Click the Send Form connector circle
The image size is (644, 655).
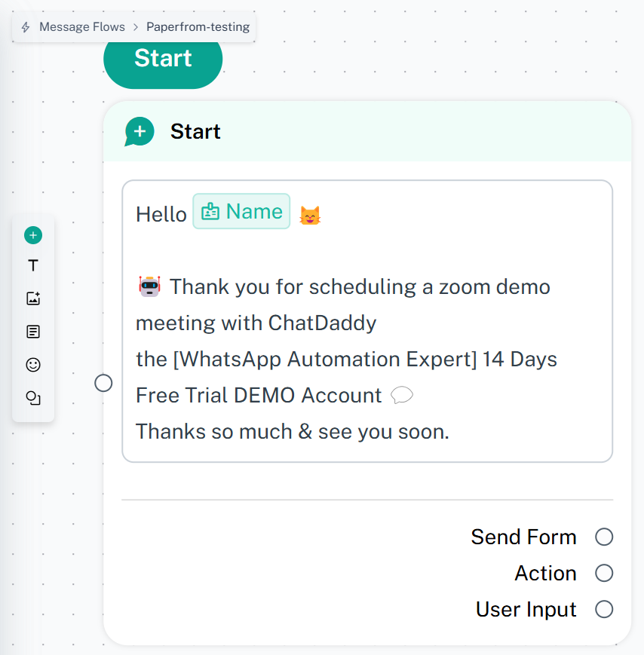tap(604, 537)
